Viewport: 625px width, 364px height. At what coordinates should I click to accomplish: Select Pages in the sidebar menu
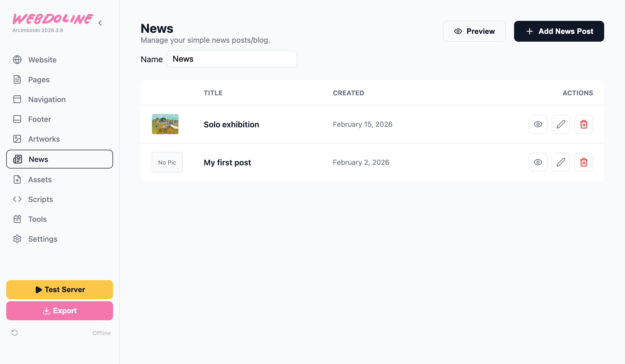39,79
